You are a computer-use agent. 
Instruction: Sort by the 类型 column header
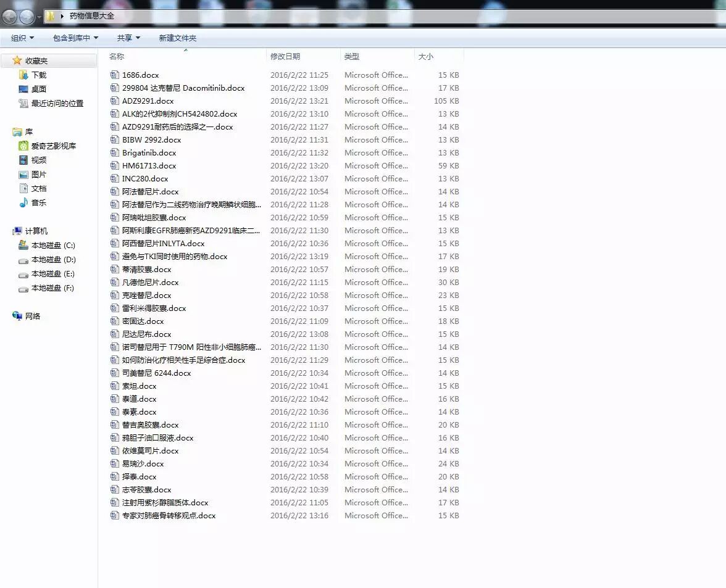[351, 56]
